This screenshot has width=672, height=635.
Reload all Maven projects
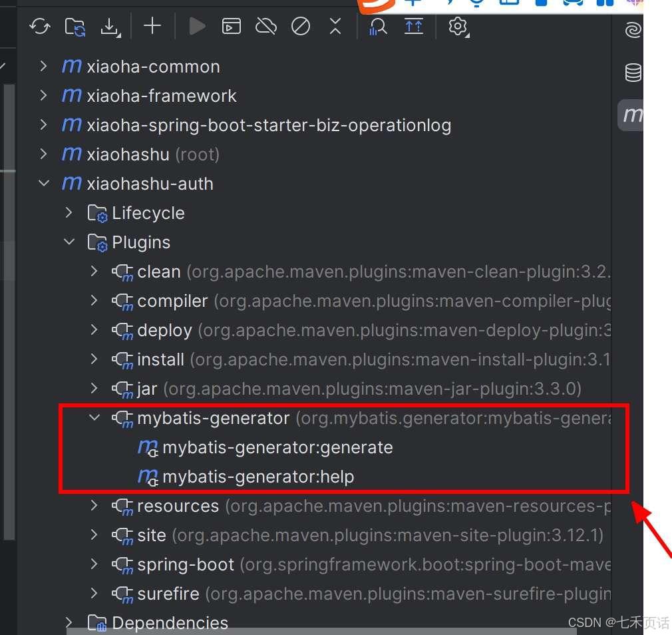40,27
